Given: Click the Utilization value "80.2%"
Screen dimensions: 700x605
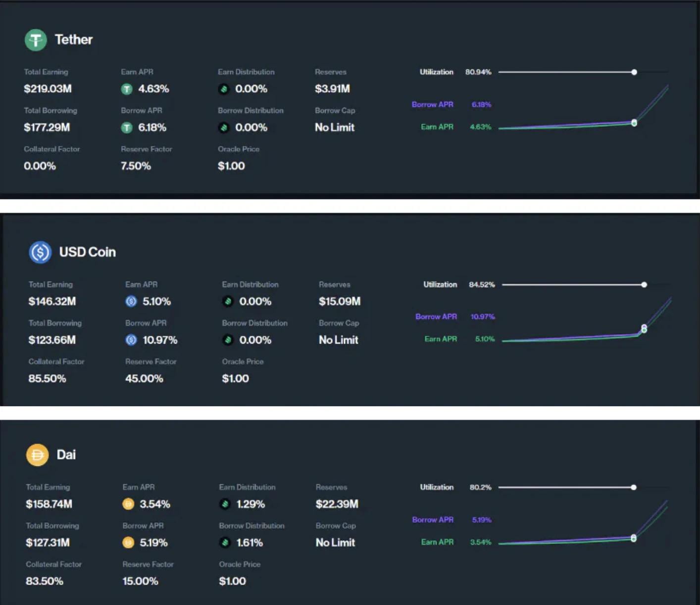Looking at the screenshot, I should (481, 487).
